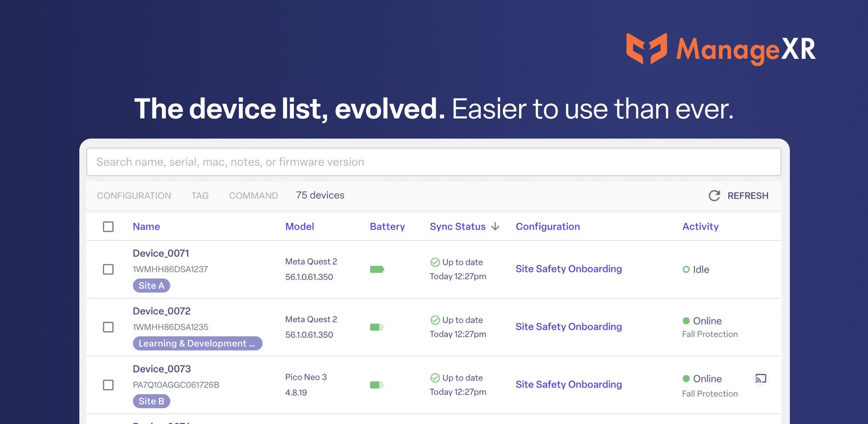The image size is (868, 424).
Task: Click the up-to-date check icon for Device_0071
Action: (435, 262)
